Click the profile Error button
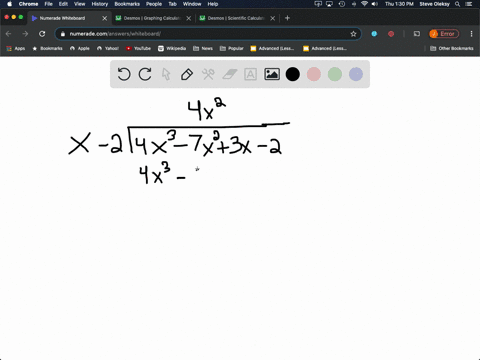The width and height of the screenshot is (480, 360). [x=444, y=34]
